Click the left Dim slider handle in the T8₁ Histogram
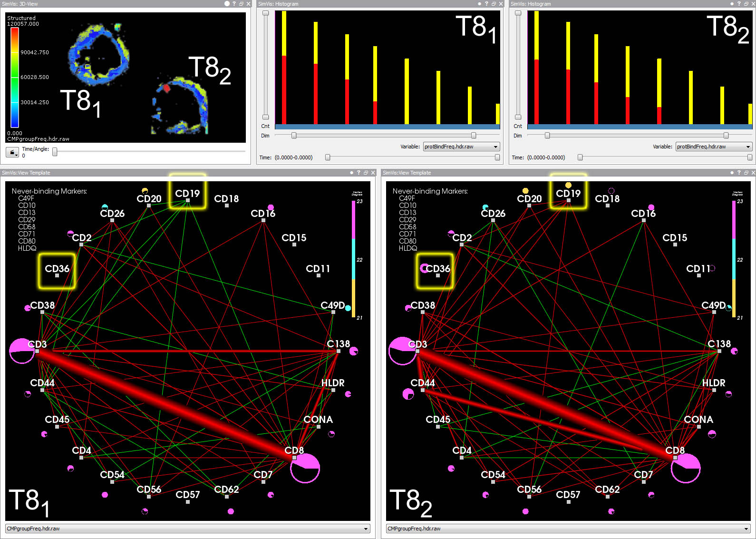The image size is (756, 539). coord(294,136)
